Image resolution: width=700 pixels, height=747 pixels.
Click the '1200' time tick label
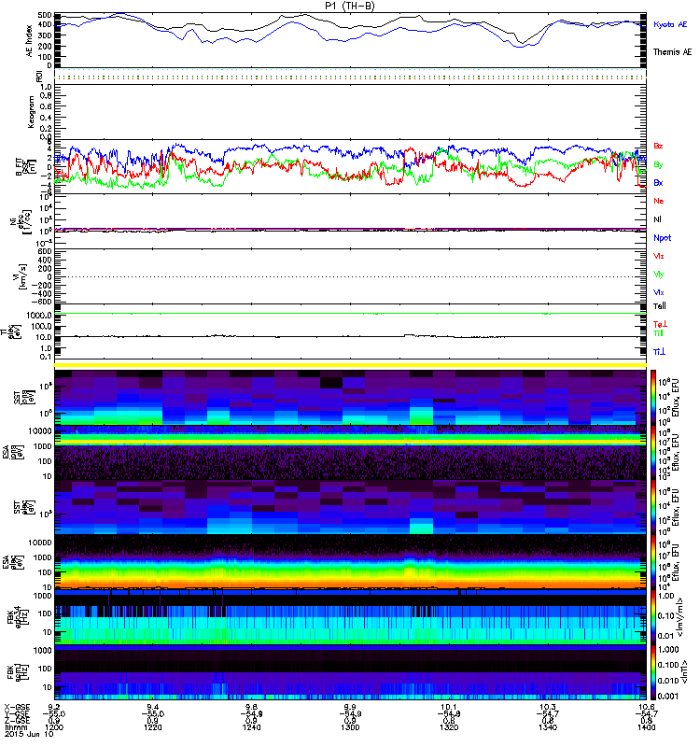54,727
